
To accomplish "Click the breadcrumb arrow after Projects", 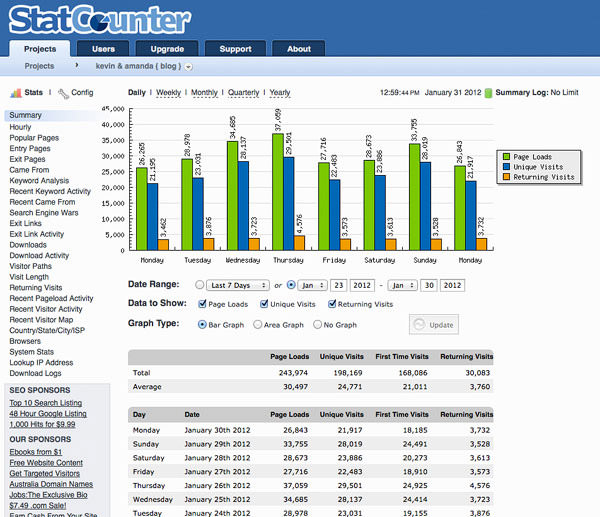I will point(76,66).
